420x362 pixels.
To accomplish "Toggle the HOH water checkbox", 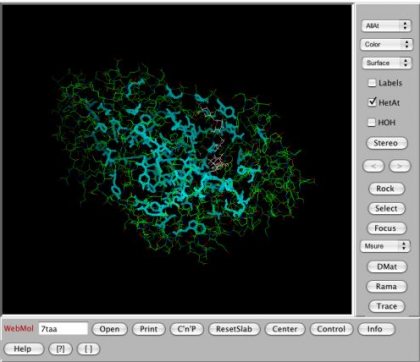I will [x=371, y=122].
